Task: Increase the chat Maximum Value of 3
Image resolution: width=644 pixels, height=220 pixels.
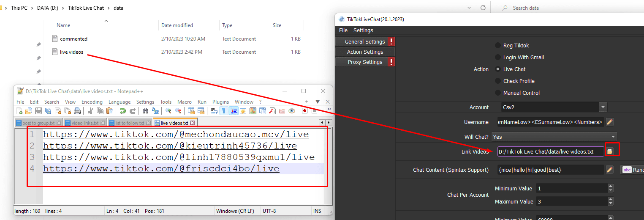Action: tap(611, 199)
